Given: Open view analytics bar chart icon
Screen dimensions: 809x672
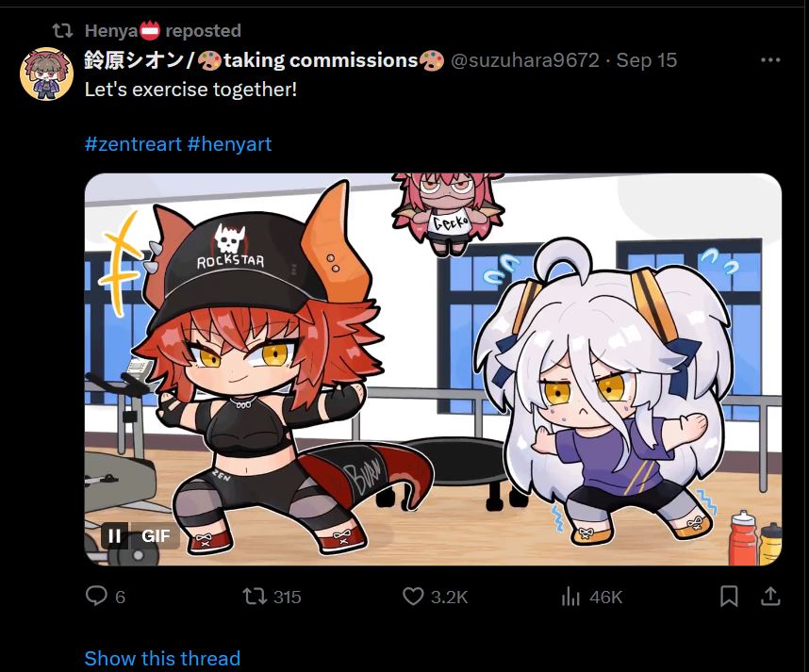Looking at the screenshot, I should point(570,597).
